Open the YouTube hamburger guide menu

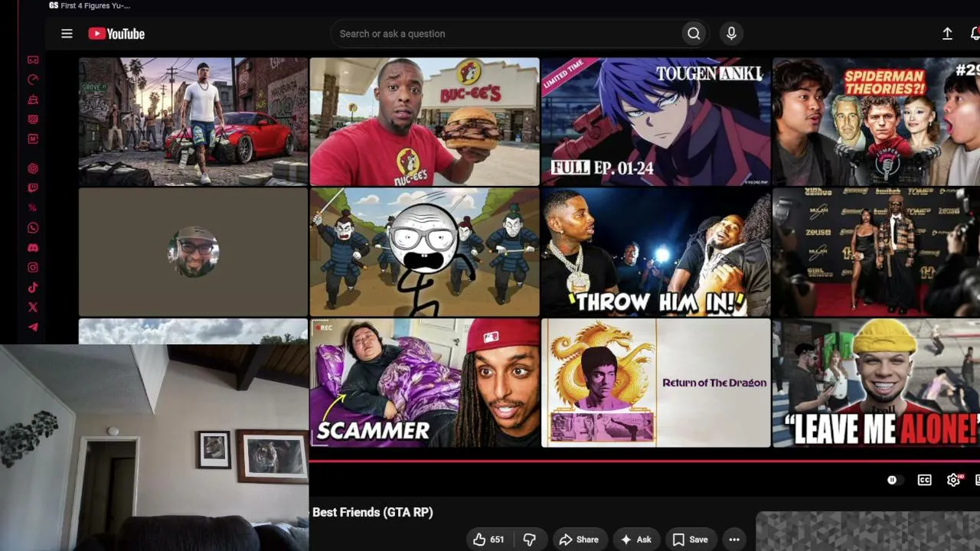pyautogui.click(x=67, y=34)
